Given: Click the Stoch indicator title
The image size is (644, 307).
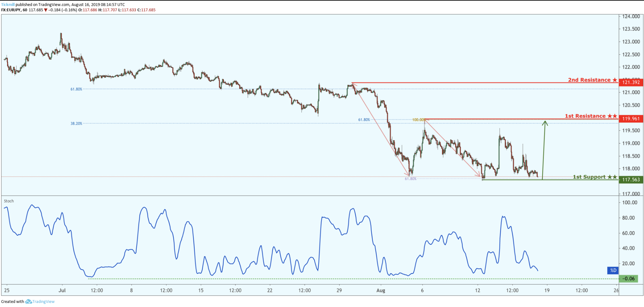Looking at the screenshot, I should [x=9, y=201].
